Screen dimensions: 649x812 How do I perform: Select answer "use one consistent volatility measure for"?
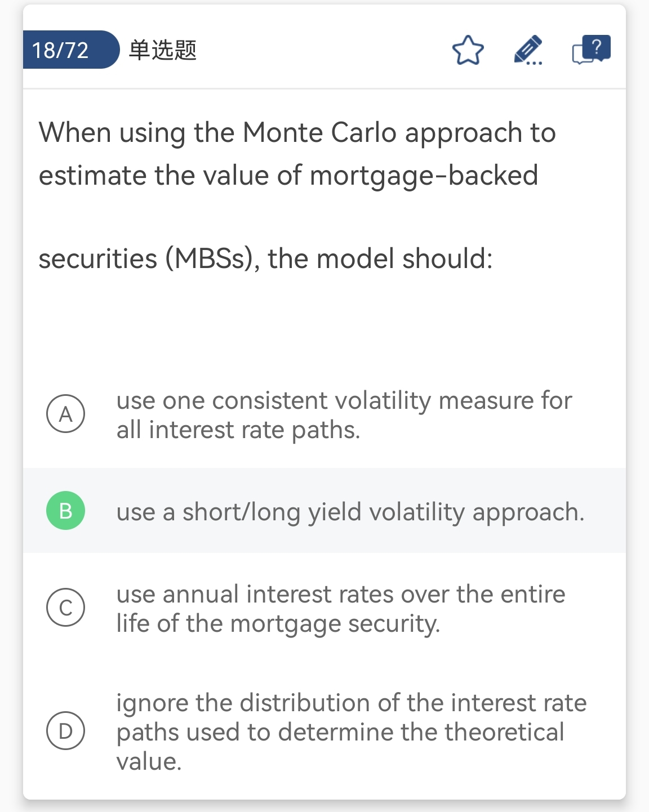(x=344, y=400)
